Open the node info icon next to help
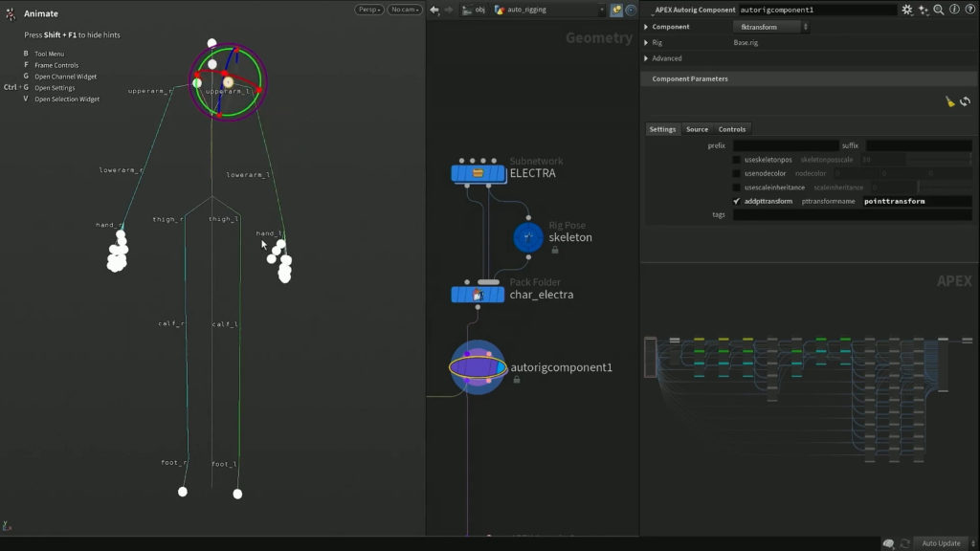The image size is (980, 551). pos(954,10)
